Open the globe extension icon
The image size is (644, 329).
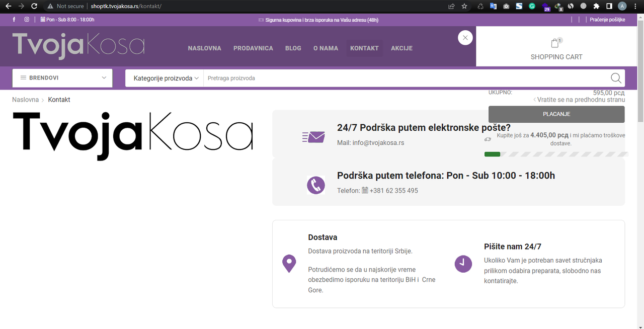tap(583, 6)
